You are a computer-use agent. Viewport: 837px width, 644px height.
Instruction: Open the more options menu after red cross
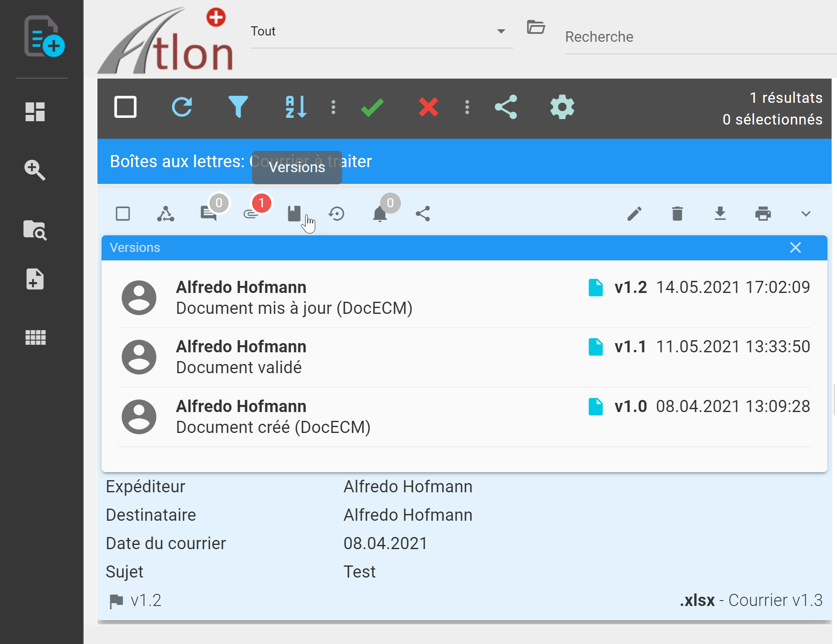467,107
